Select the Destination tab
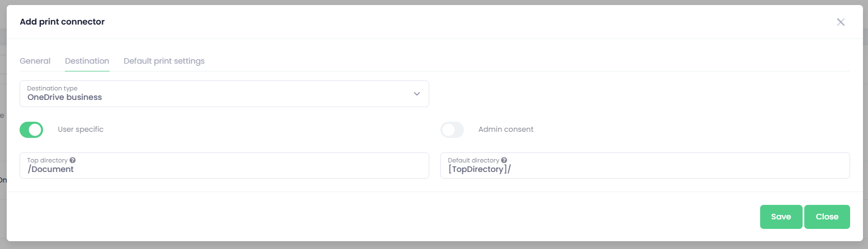 (87, 61)
